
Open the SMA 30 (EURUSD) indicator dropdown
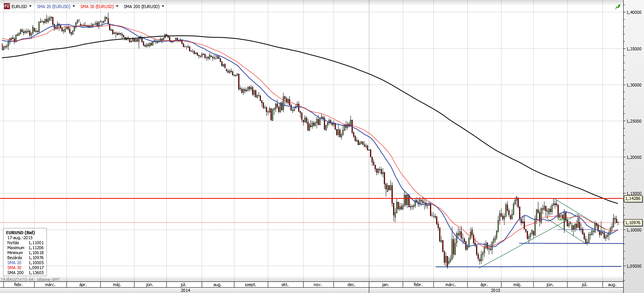pos(117,7)
